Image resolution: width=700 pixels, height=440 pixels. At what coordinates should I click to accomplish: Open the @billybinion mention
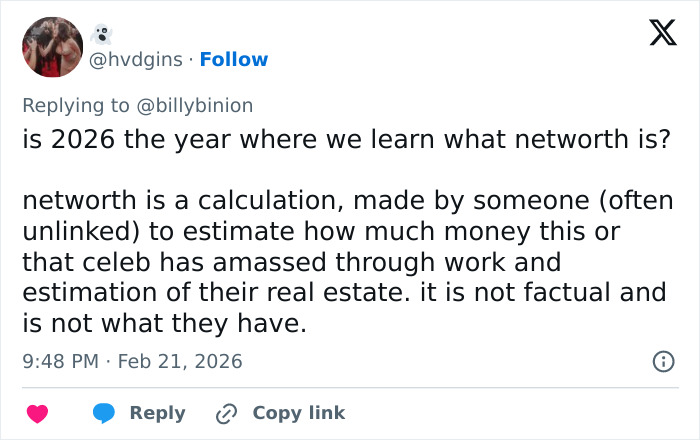[x=200, y=105]
